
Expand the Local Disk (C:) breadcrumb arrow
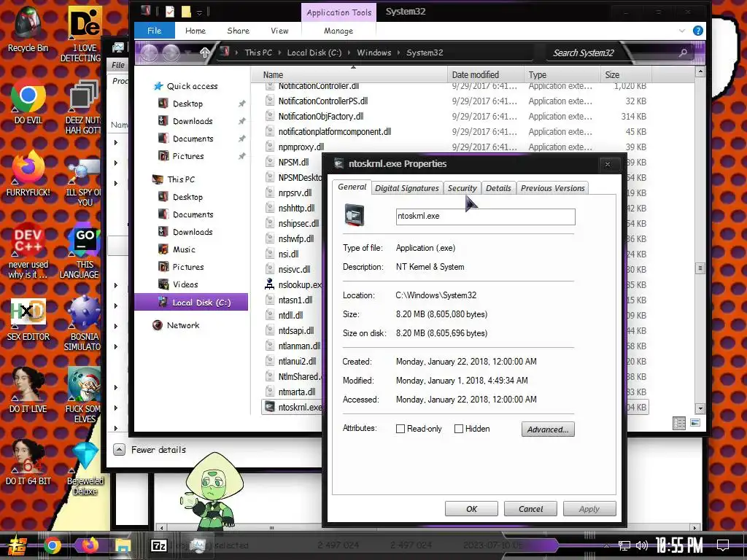349,52
